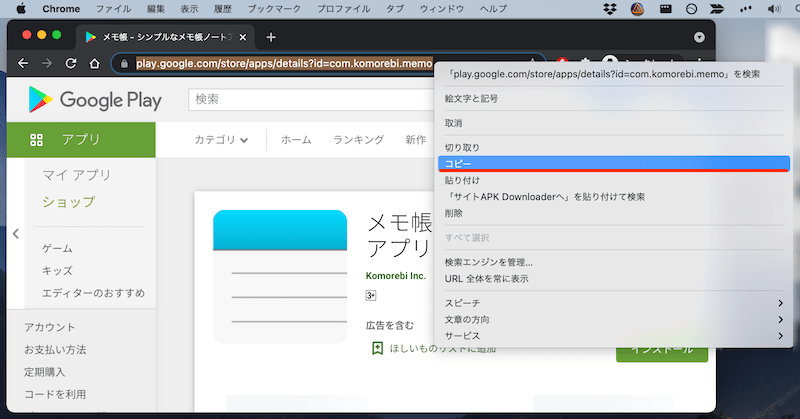Click the circular menu bar status icon

pyautogui.click(x=691, y=9)
